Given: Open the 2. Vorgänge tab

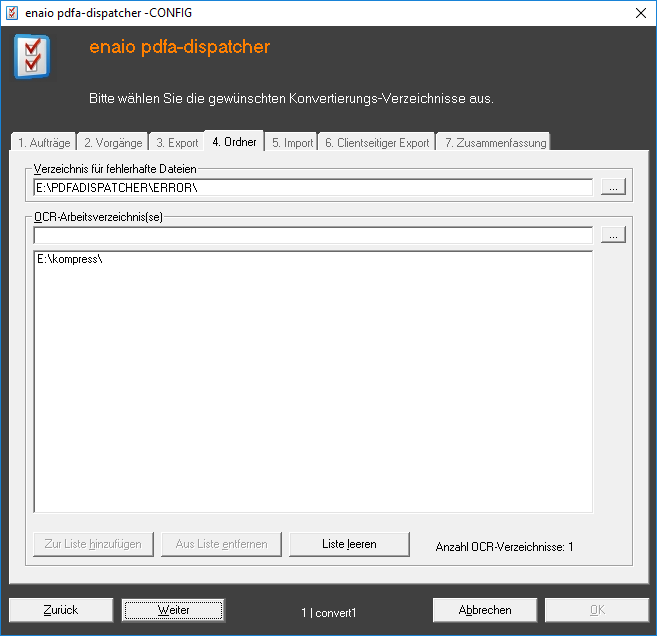Looking at the screenshot, I should [x=112, y=143].
